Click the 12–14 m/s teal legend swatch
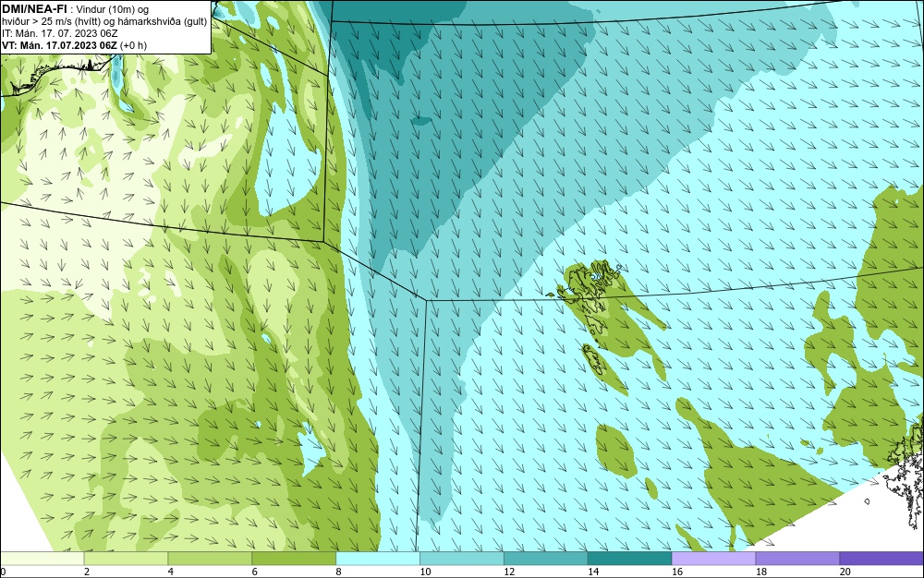Screen dimensions: 924x578 (546, 559)
